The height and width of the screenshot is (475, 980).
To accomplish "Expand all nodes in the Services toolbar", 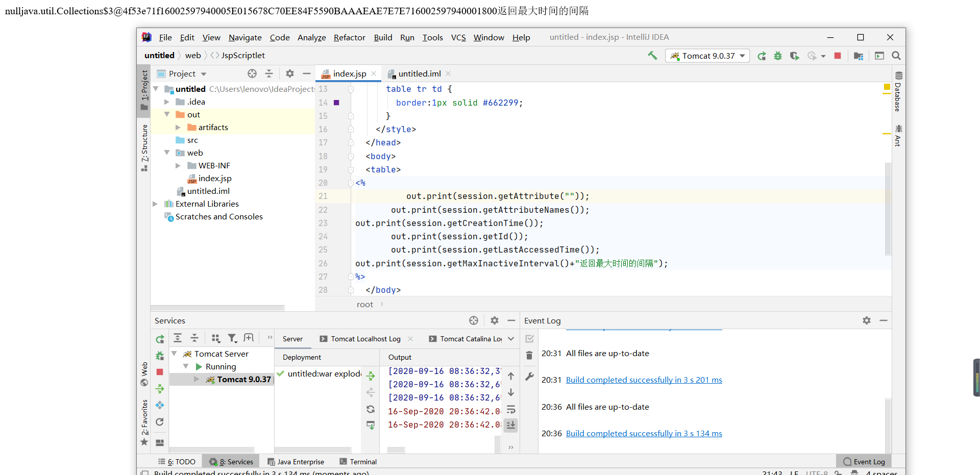I will pos(178,338).
